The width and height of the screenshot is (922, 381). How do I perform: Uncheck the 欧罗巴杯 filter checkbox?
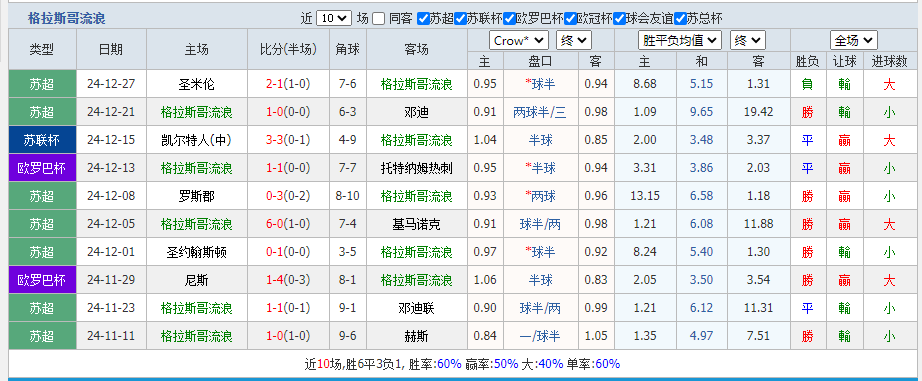(509, 19)
